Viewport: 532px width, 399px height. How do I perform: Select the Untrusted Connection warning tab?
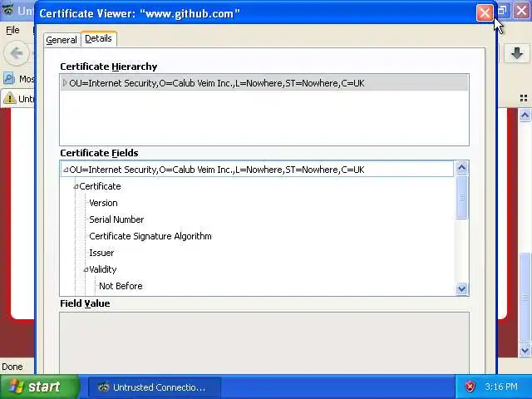(17, 98)
